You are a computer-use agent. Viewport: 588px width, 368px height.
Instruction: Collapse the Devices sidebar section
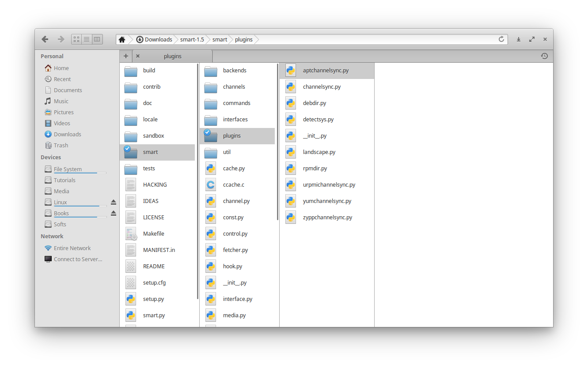(51, 157)
